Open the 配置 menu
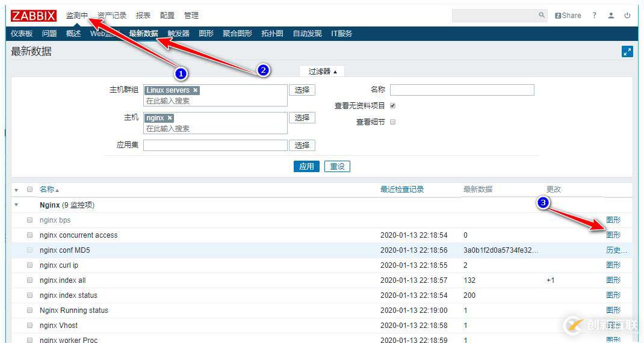 [167, 16]
